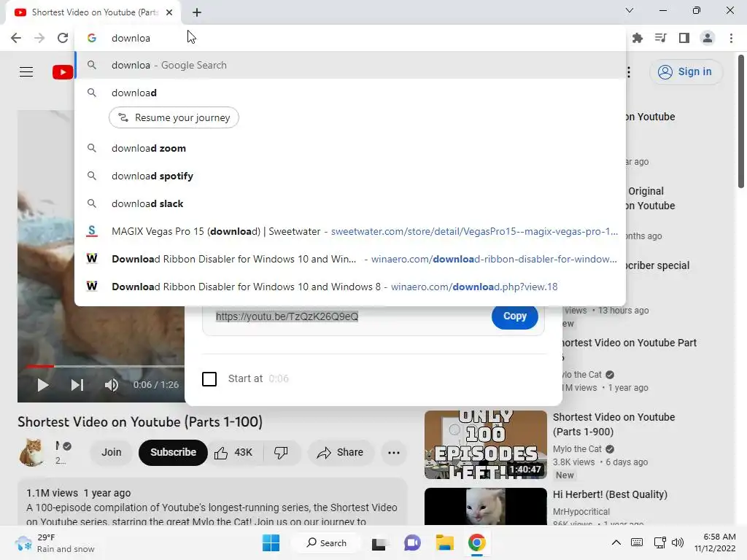Image resolution: width=747 pixels, height=560 pixels.
Task: Open the Windows Start button
Action: pos(271,542)
